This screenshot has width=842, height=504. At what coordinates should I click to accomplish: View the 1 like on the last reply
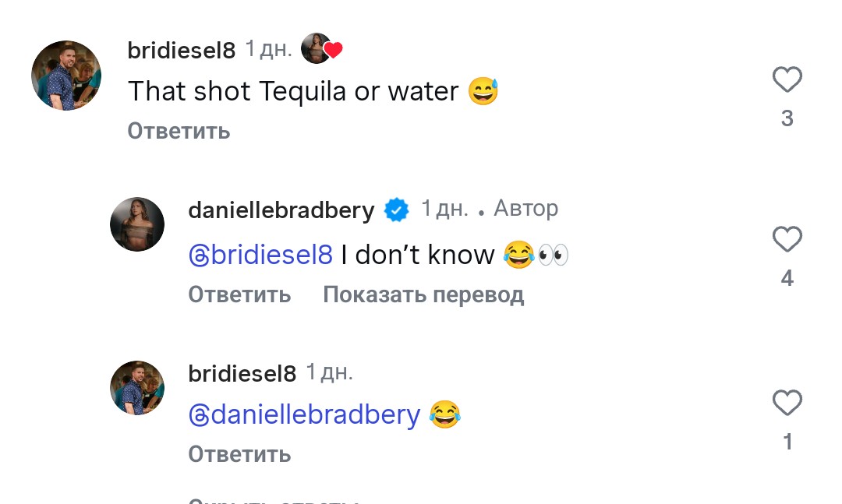tap(787, 442)
